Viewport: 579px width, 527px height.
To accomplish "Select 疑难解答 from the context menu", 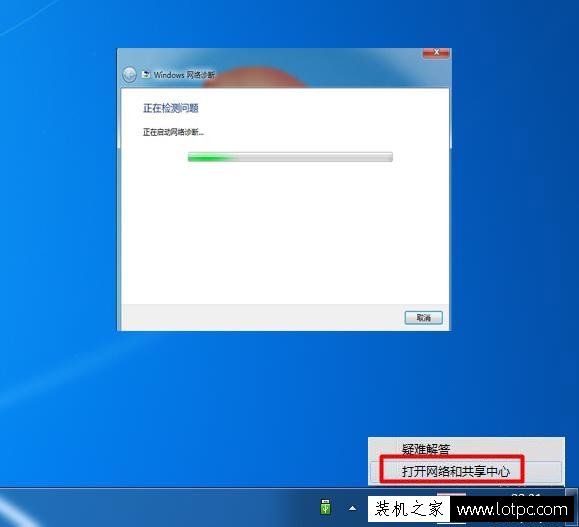I will pyautogui.click(x=426, y=449).
